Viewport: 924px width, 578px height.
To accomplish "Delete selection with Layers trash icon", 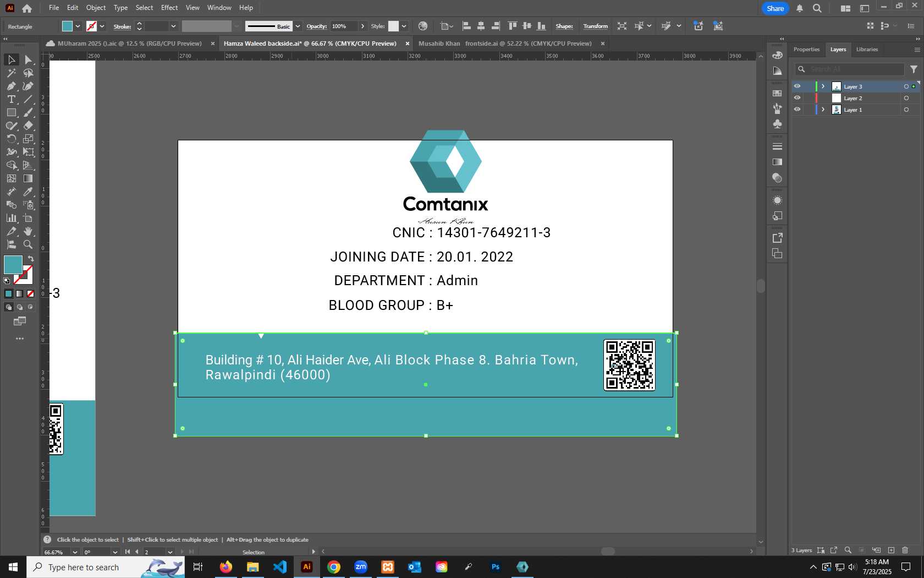I will point(905,550).
